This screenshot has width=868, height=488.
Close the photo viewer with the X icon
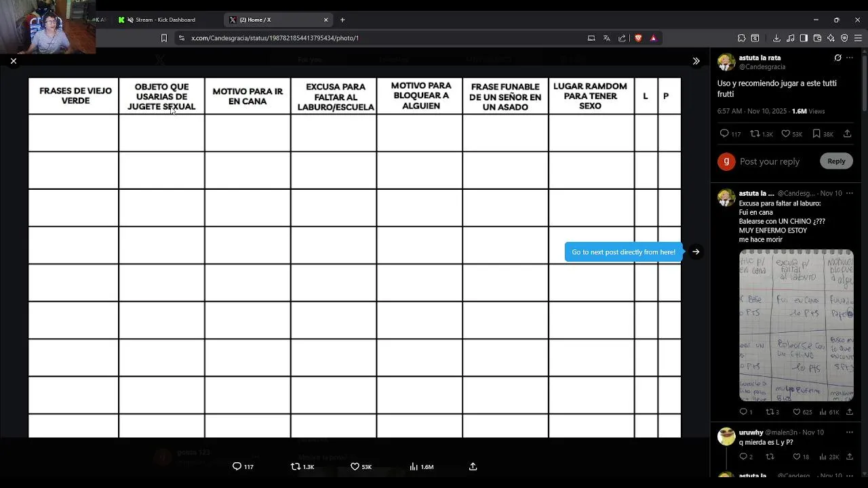click(14, 61)
